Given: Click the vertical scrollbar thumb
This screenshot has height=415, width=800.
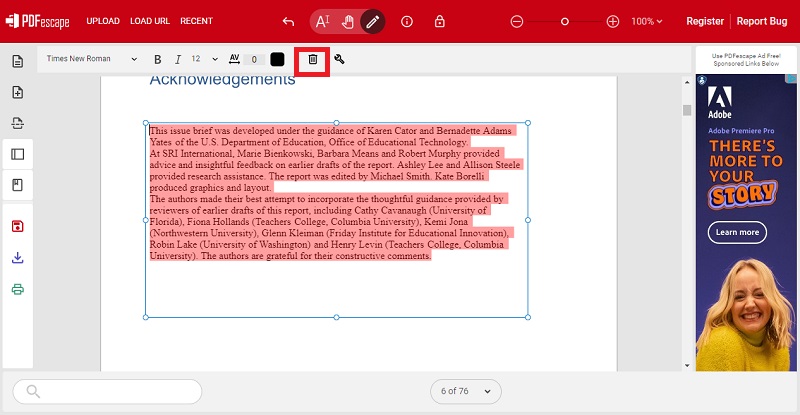Looking at the screenshot, I should (x=687, y=110).
